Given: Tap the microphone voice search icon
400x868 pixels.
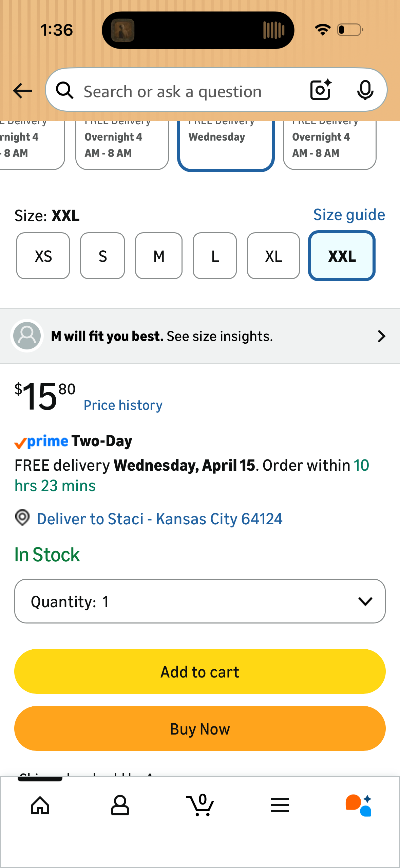Looking at the screenshot, I should click(x=365, y=90).
